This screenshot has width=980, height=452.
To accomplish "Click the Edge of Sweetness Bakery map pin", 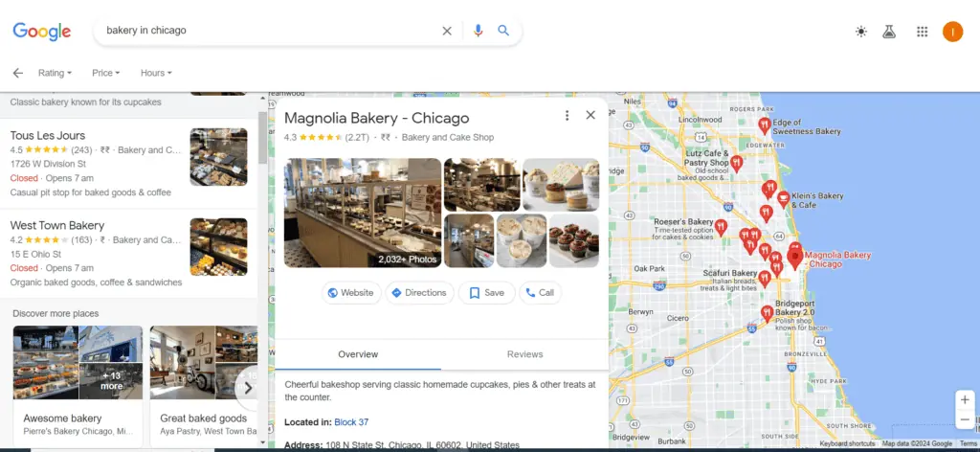I will [764, 125].
